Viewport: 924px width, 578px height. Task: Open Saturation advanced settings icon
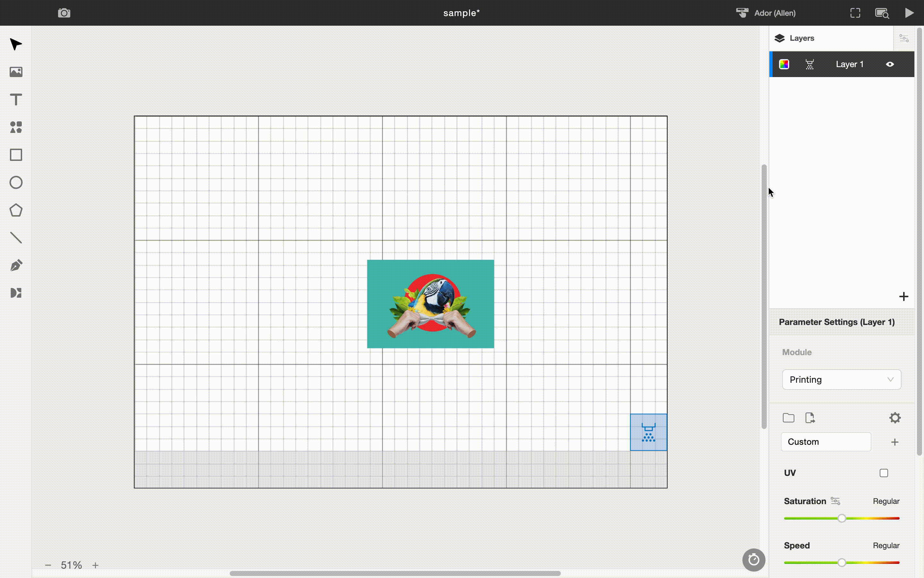835,501
